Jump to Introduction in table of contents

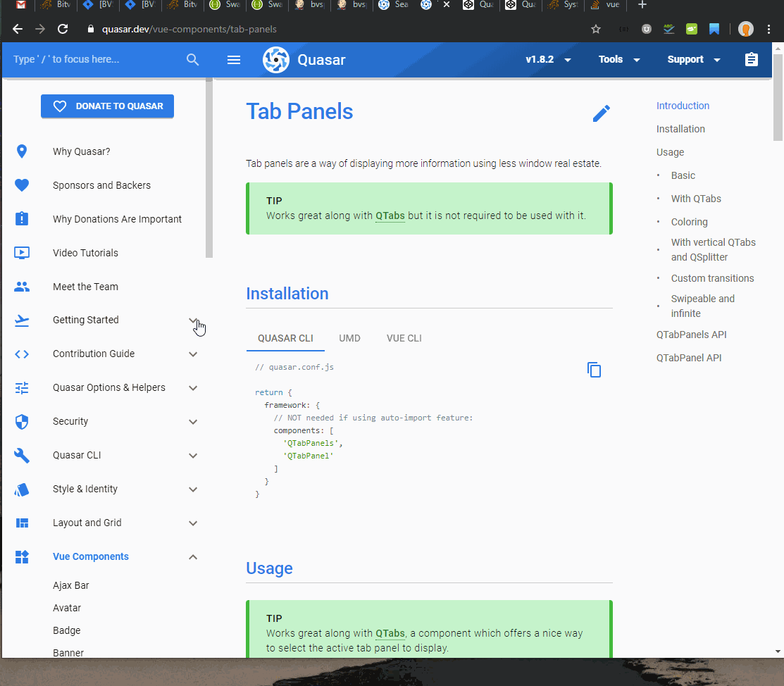[x=683, y=106]
